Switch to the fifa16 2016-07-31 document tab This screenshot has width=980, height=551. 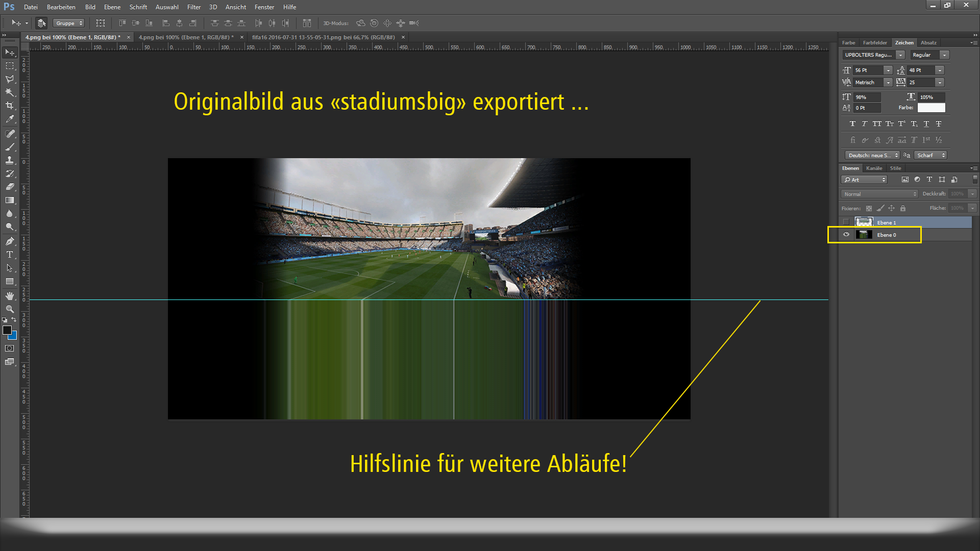pyautogui.click(x=324, y=37)
